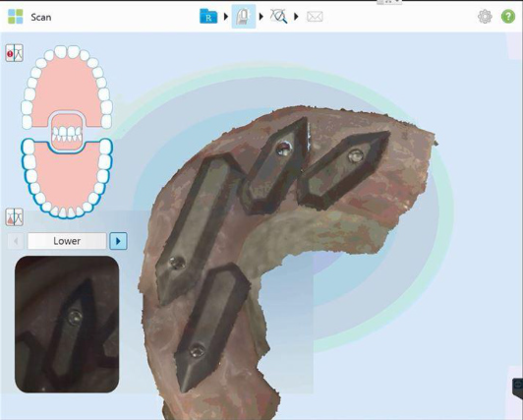
Task: Click the live camera viewfinder thumbnail
Action: pos(67,325)
